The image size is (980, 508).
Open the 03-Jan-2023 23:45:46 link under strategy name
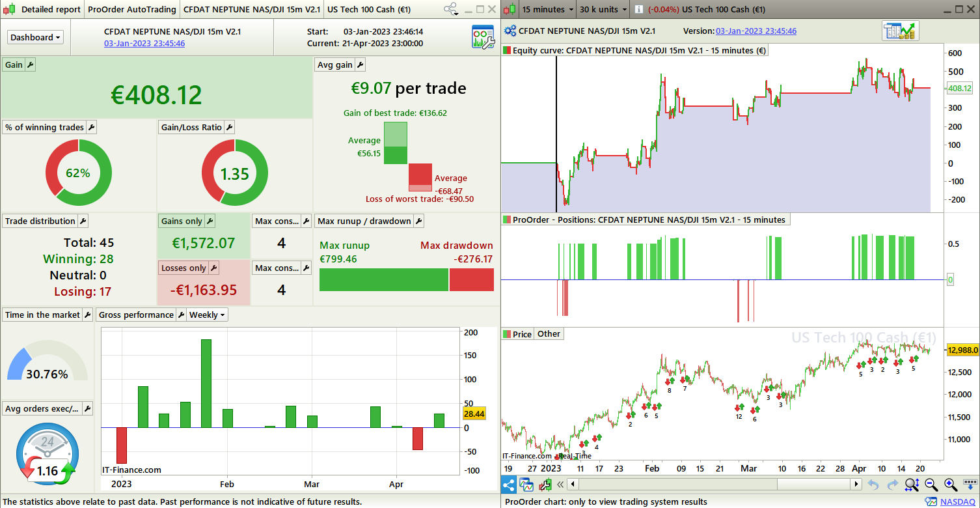pos(144,43)
